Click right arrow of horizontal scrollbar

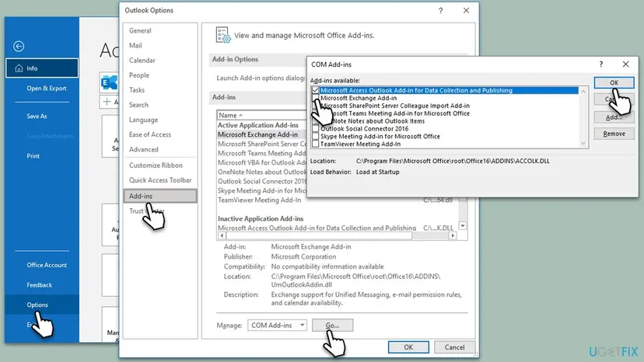tap(453, 235)
